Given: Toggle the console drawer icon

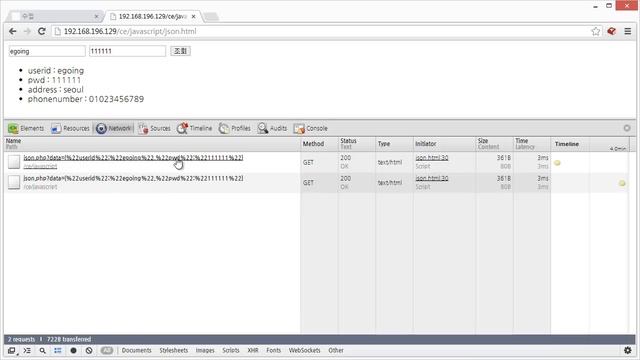Looking at the screenshot, I should point(27,351).
